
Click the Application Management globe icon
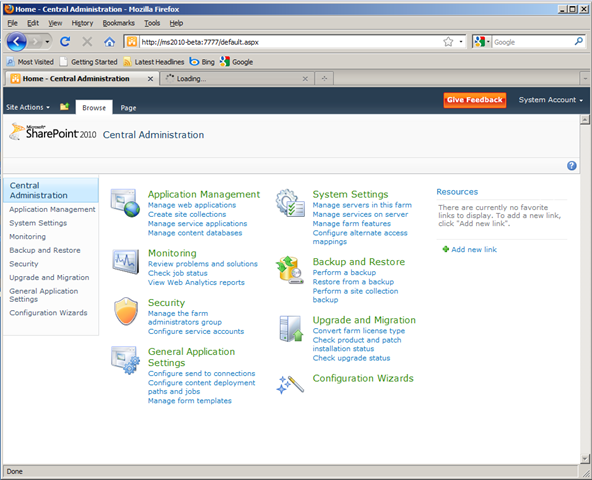[125, 203]
